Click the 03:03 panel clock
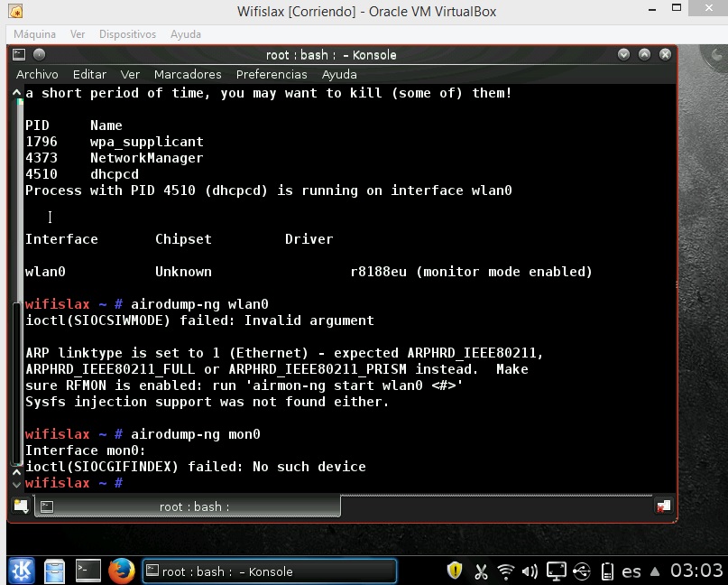The image size is (728, 585). 696,571
